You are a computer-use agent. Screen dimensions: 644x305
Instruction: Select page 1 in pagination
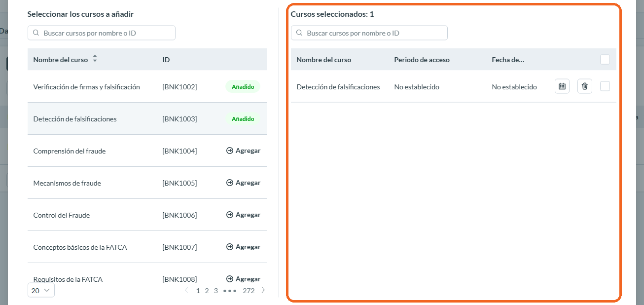[198, 291]
